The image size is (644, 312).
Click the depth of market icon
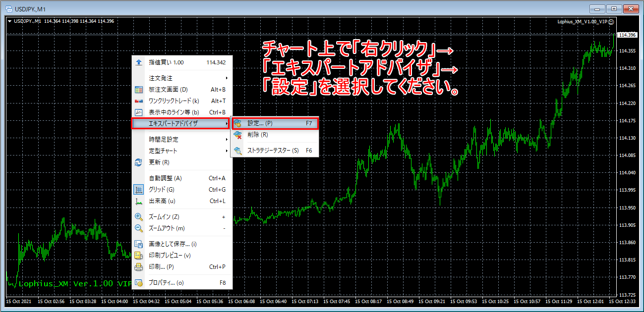(139, 90)
